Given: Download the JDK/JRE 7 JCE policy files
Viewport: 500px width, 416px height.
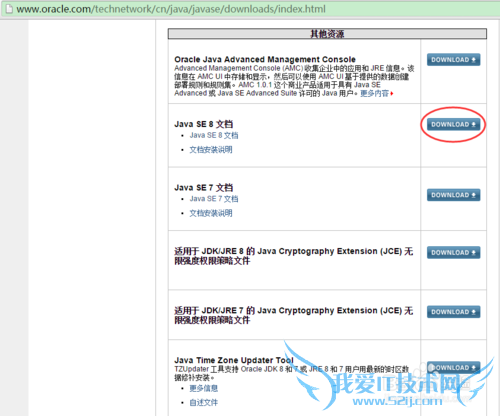Looking at the screenshot, I should click(453, 312).
